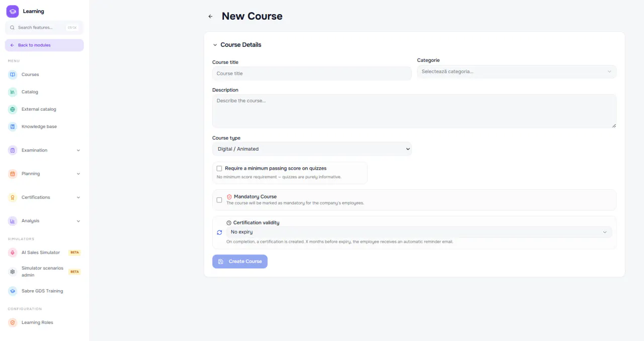Click the Certification validity label
This screenshot has width=644, height=341.
pos(256,223)
